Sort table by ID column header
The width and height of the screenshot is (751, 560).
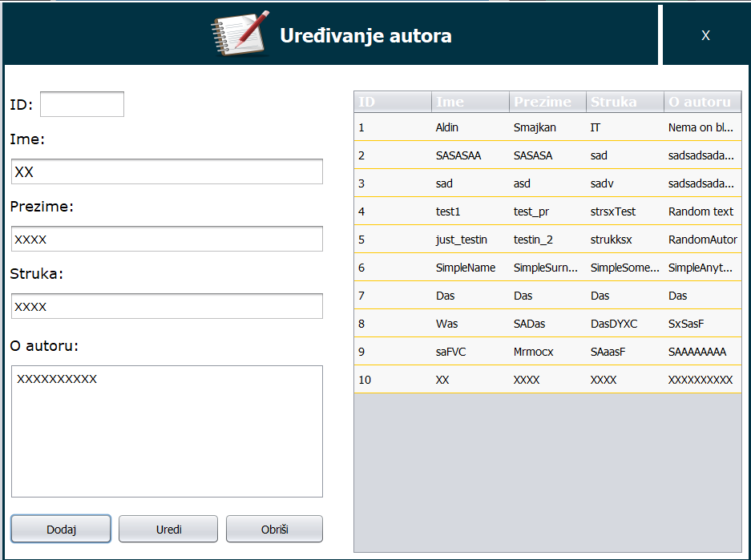click(x=393, y=102)
